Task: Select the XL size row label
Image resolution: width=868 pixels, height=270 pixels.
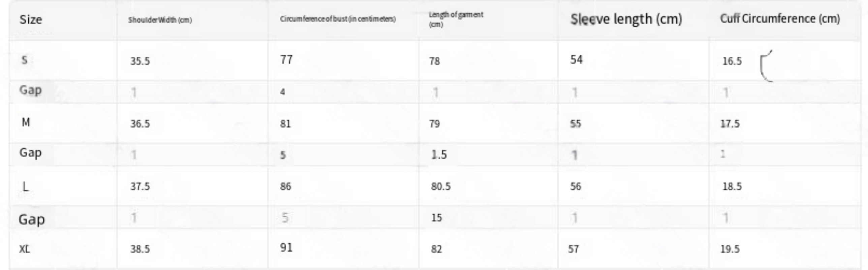Action: (25, 249)
